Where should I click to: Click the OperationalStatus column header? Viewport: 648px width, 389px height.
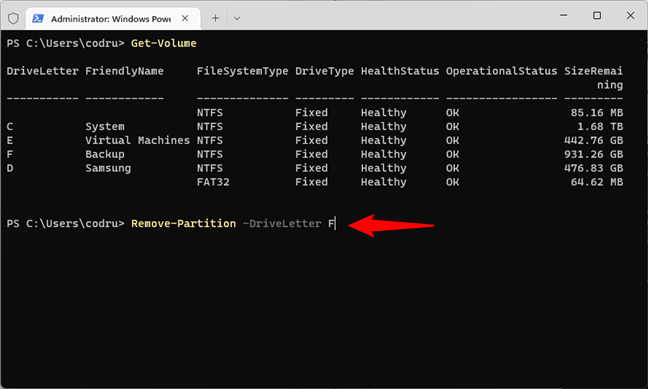pos(502,71)
